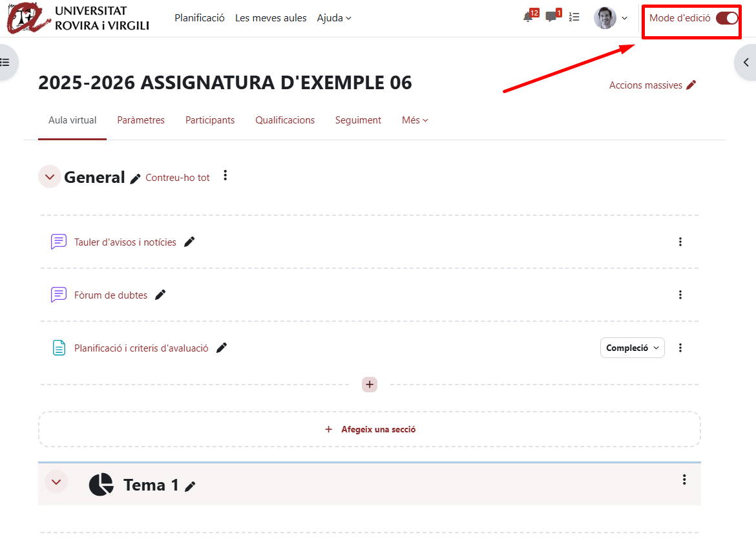Toggle the Mode d'edició switch

pyautogui.click(x=726, y=18)
